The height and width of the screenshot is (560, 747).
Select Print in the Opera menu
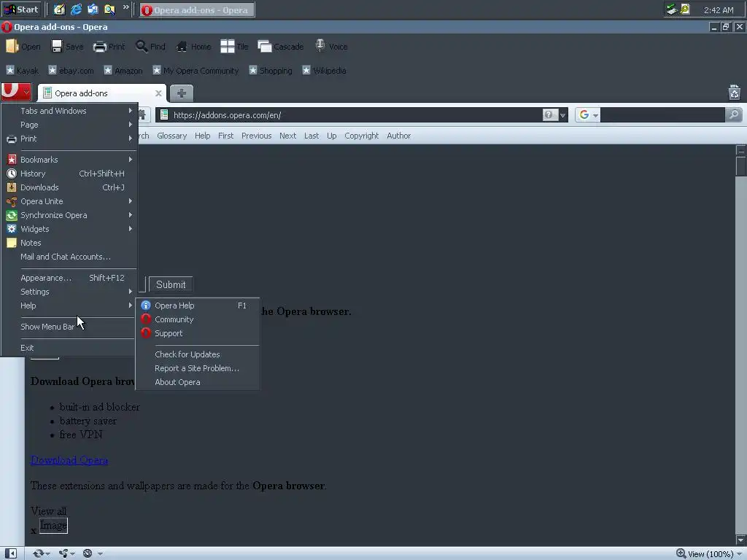(x=69, y=139)
